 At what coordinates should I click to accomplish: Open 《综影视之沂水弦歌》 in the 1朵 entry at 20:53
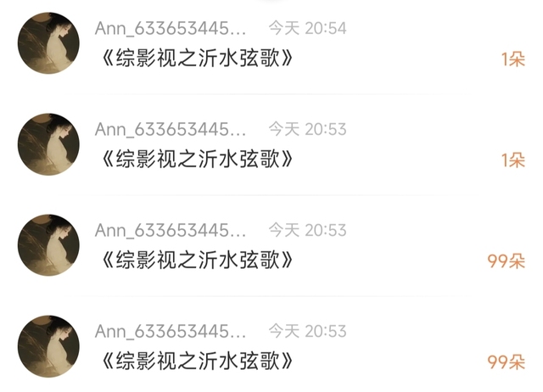(198, 159)
